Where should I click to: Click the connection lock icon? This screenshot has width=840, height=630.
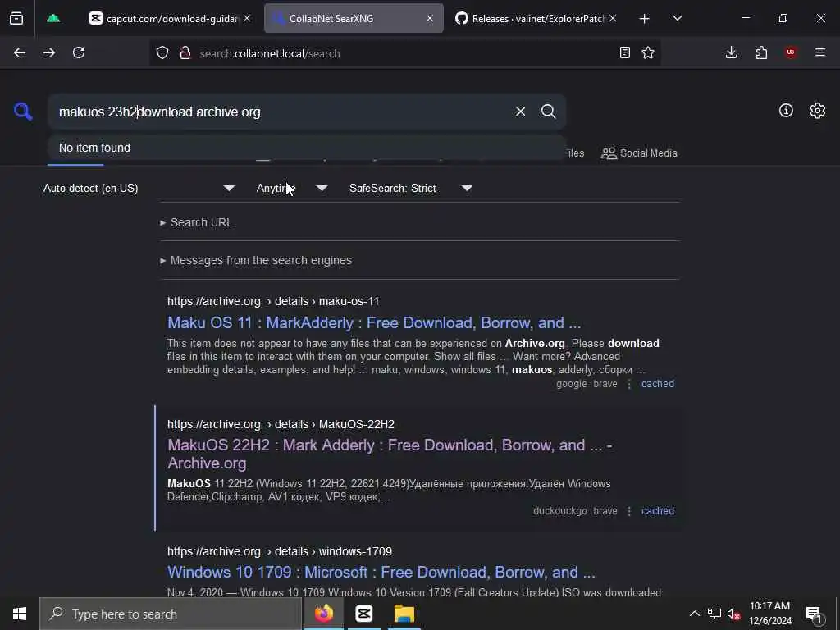pos(185,52)
